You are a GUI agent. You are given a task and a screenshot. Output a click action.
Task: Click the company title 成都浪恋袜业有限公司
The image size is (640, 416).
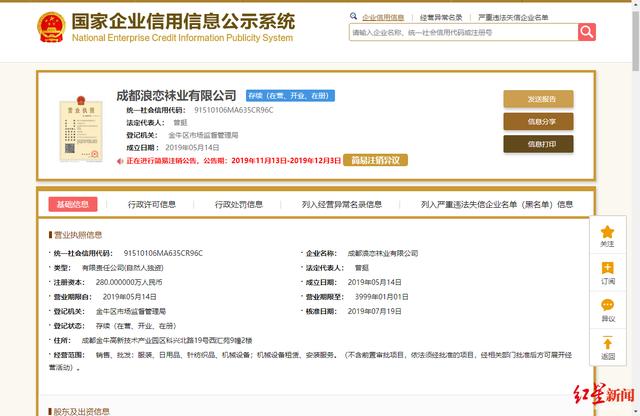coord(176,96)
